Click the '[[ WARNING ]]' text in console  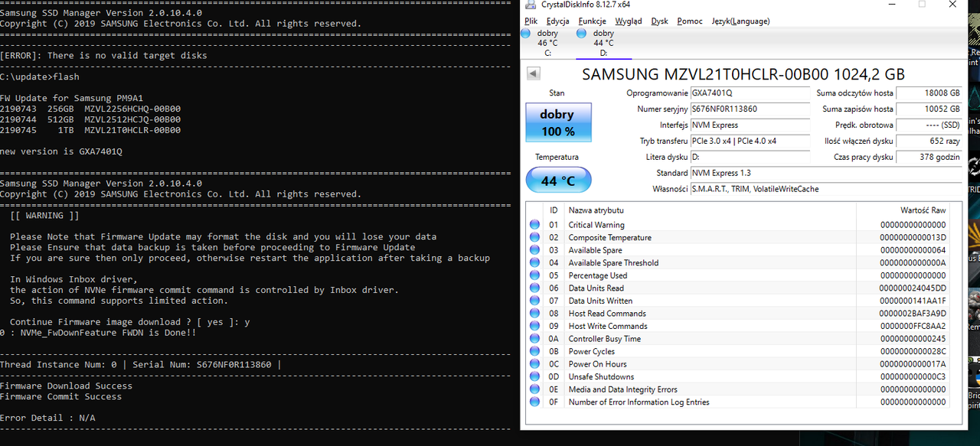[44, 216]
